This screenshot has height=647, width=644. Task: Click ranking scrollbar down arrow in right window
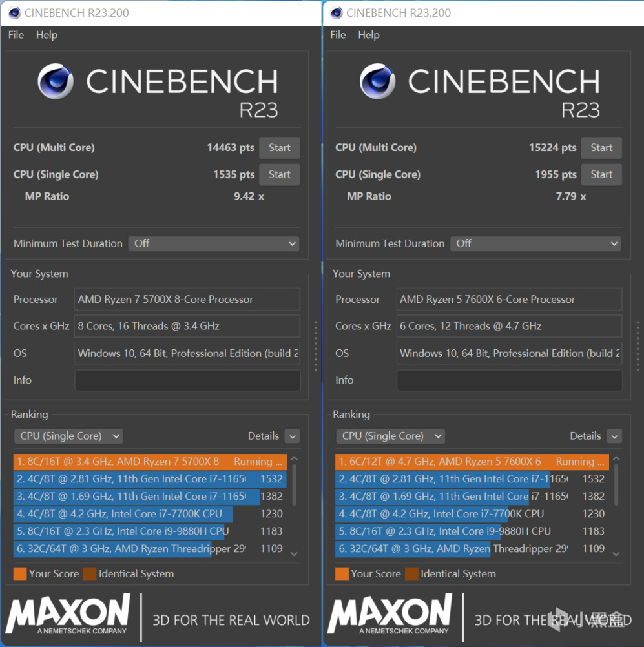pyautogui.click(x=616, y=554)
